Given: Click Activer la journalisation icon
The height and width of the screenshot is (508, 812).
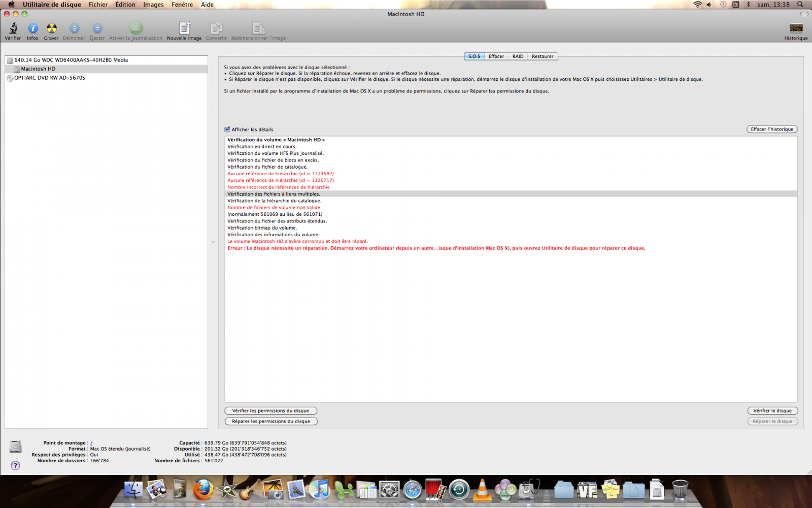Looking at the screenshot, I should (x=136, y=28).
